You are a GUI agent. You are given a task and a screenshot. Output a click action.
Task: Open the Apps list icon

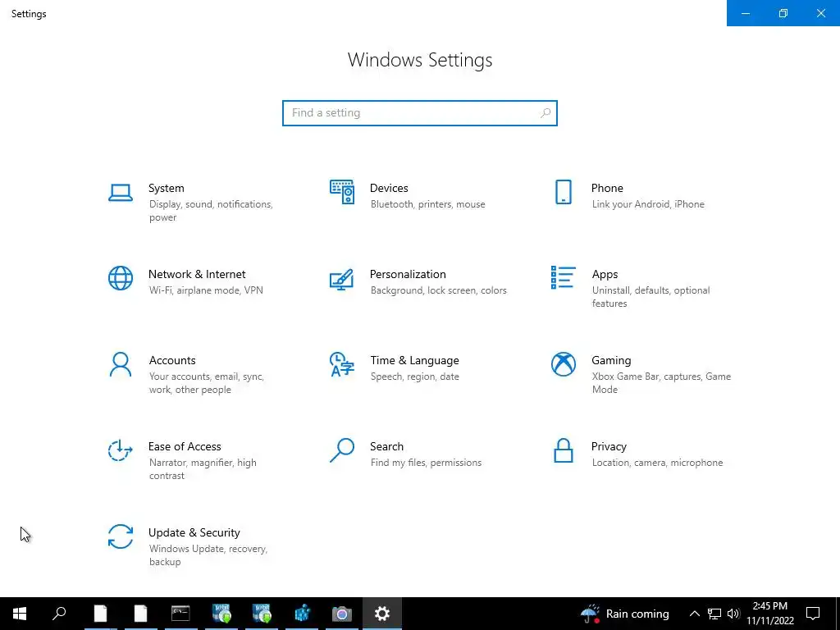point(563,277)
